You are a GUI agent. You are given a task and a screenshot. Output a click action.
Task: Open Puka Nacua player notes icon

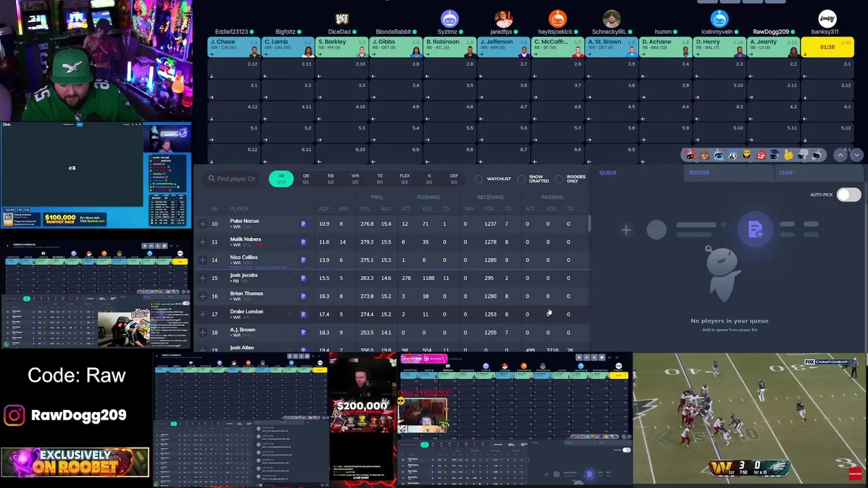[303, 224]
